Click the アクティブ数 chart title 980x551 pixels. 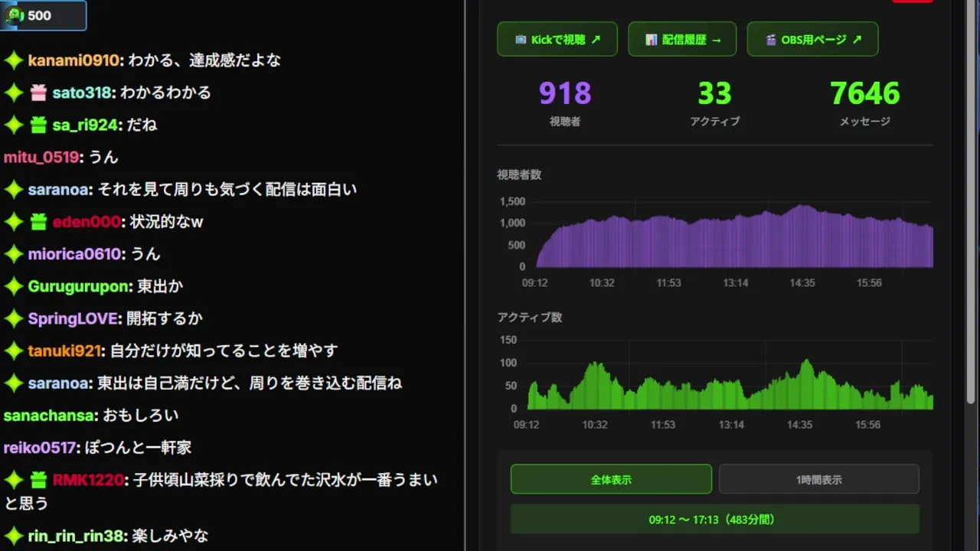tap(530, 317)
